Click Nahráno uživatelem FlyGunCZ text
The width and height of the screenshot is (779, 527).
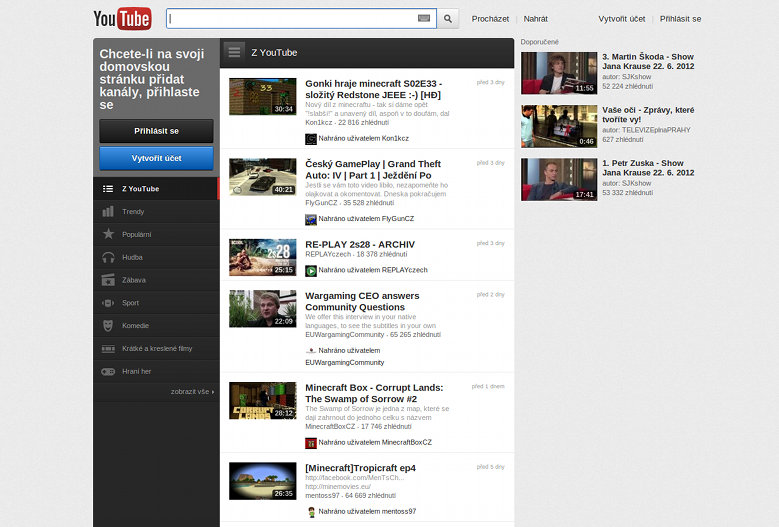pos(366,219)
